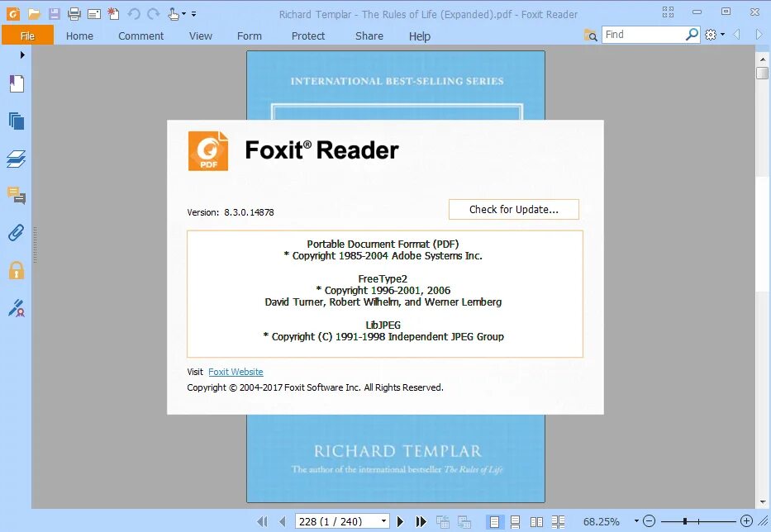Go to previous page arrow
Viewport: 771px width, 532px height.
pyautogui.click(x=283, y=521)
